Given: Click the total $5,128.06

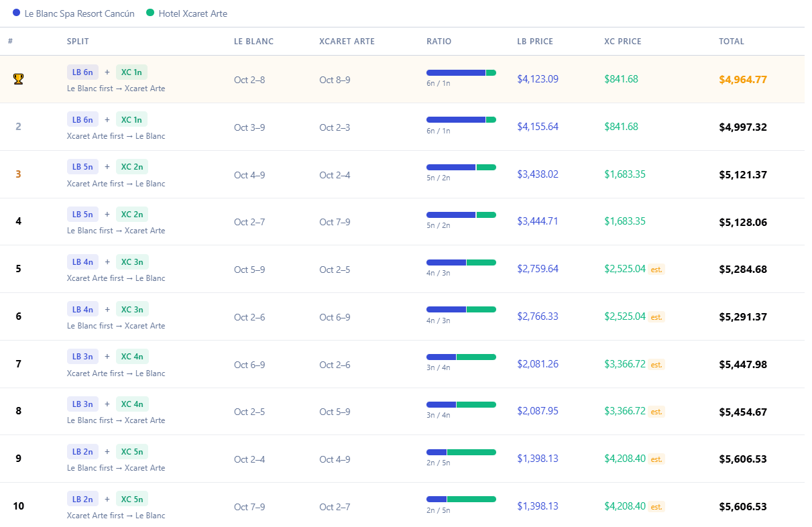Looking at the screenshot, I should click(x=743, y=223).
